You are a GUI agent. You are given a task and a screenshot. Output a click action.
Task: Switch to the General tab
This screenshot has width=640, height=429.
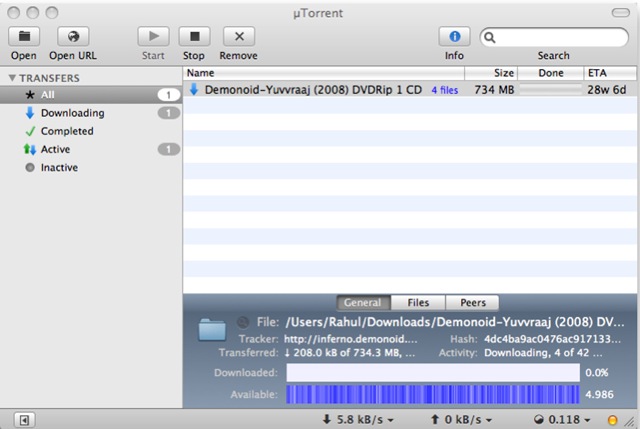click(363, 302)
